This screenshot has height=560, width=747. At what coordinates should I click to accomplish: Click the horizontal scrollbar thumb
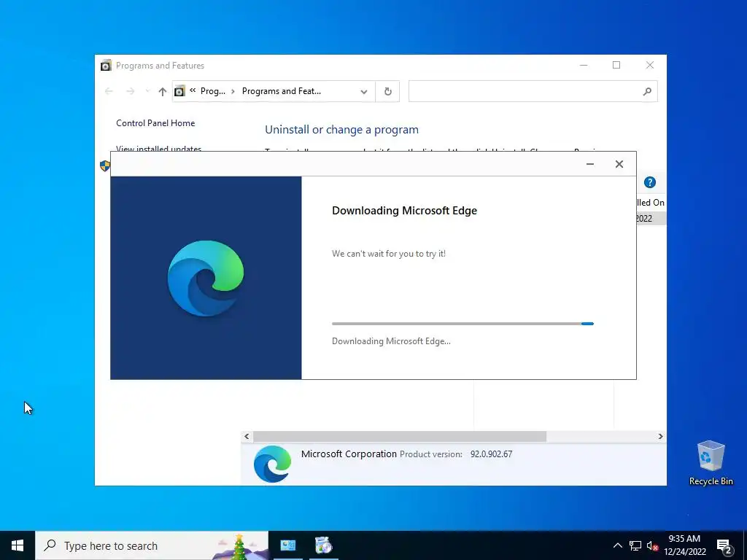point(400,436)
